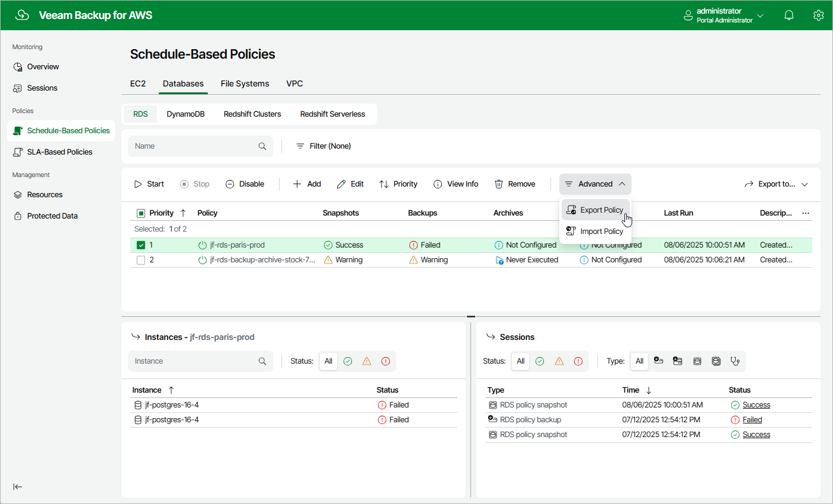Click the Stop toolbar button

click(x=195, y=184)
